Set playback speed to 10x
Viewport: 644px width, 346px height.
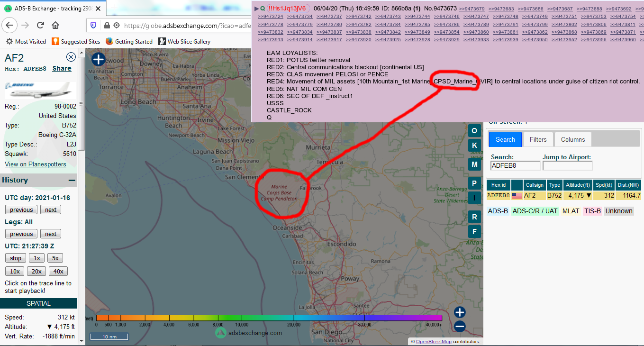(15, 271)
